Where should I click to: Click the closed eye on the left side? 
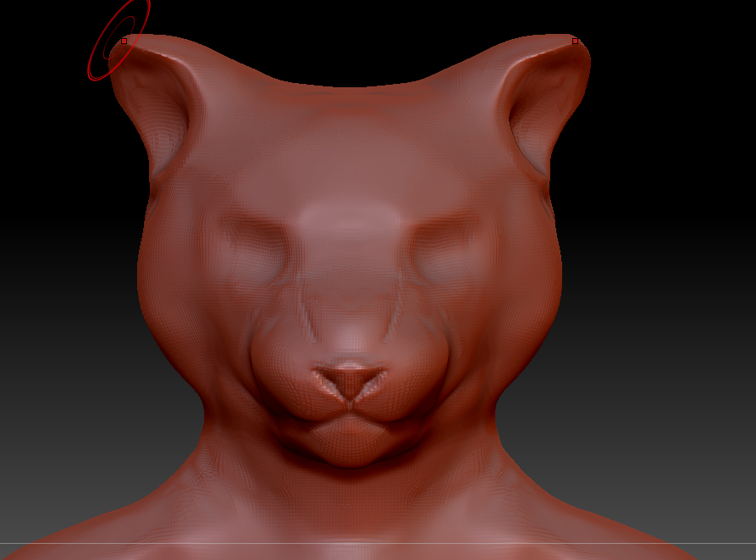tap(257, 251)
